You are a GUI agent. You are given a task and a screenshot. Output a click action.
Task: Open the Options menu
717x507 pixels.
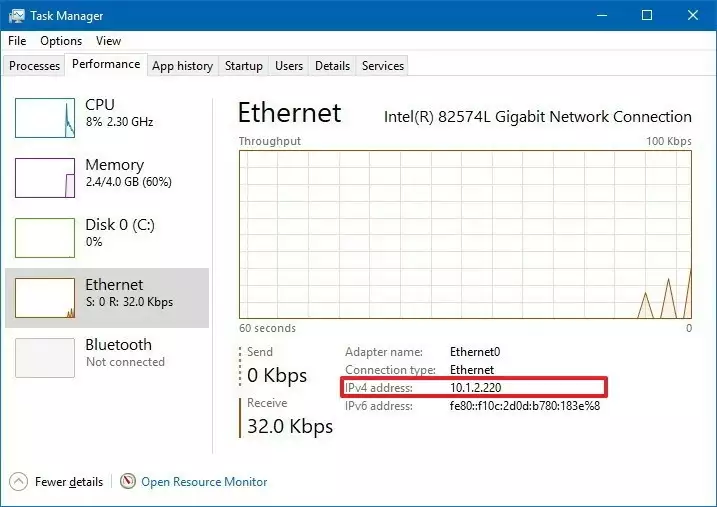point(61,41)
